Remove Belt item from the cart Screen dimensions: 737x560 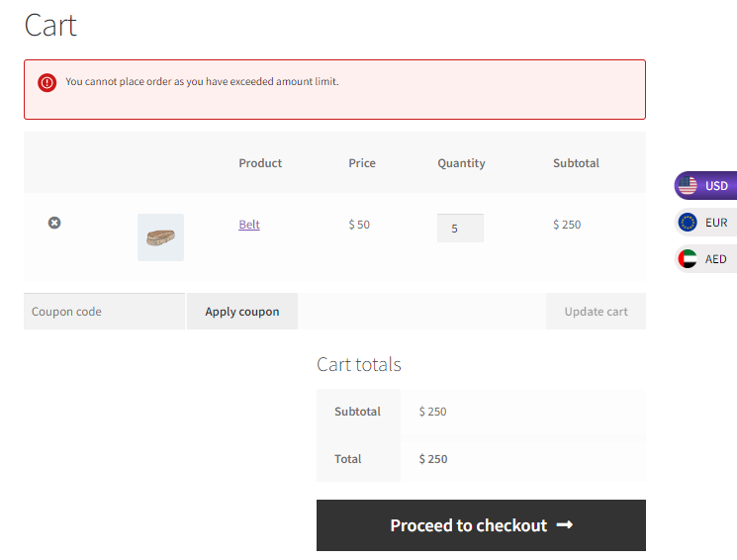(x=54, y=223)
